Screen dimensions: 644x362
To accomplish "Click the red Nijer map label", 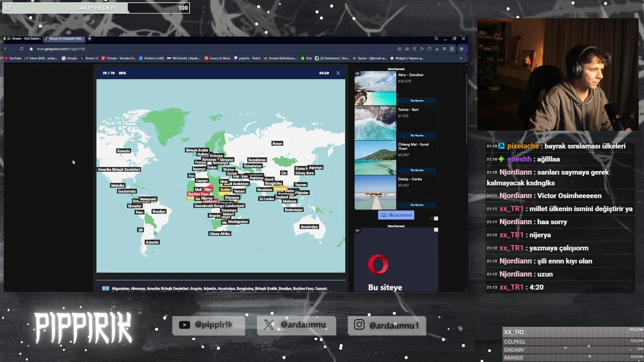I will coord(208,190).
